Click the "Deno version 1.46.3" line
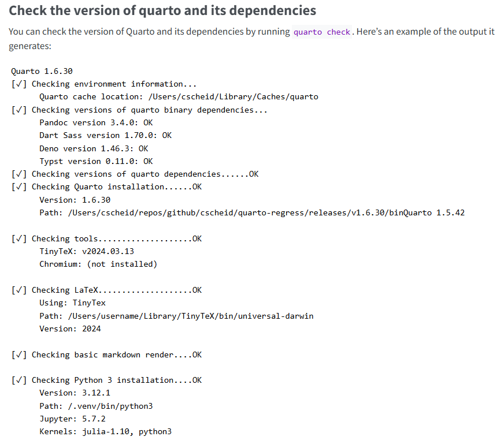The width and height of the screenshot is (504, 444). click(94, 148)
